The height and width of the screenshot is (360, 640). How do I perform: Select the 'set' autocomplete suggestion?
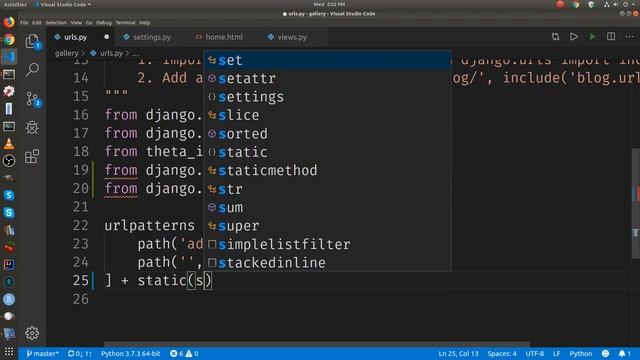(x=327, y=60)
